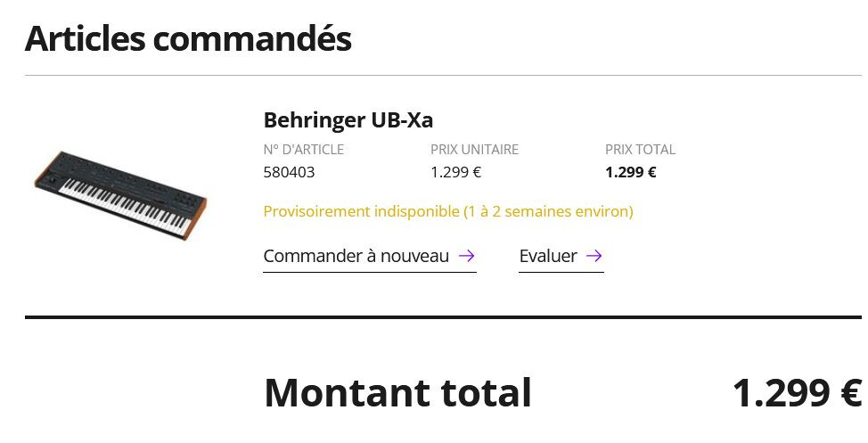Click the PRIX UNITAIRE column label

point(474,150)
